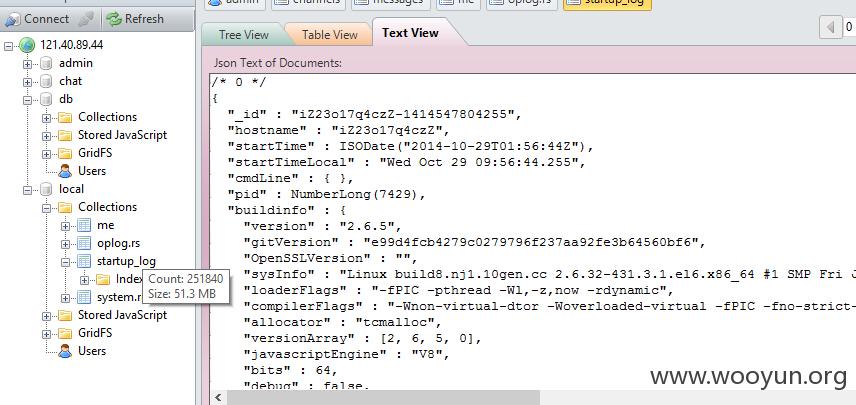The height and width of the screenshot is (405, 856).
Task: Click the "versionArray" line in JSON
Action: 362,338
